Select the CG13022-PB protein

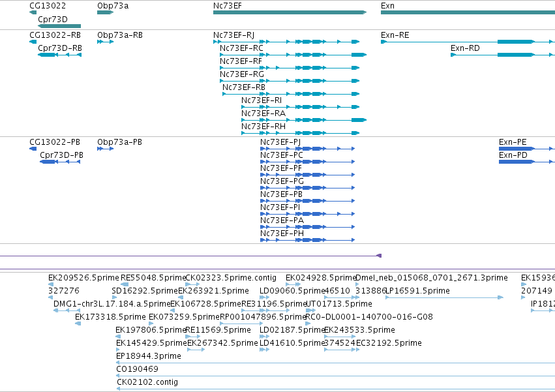tap(33, 149)
